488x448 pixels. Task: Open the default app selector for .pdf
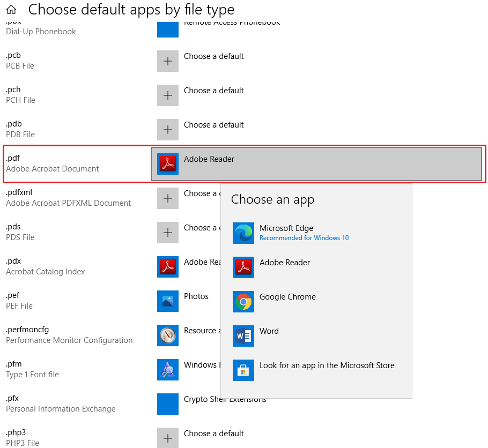coord(316,164)
